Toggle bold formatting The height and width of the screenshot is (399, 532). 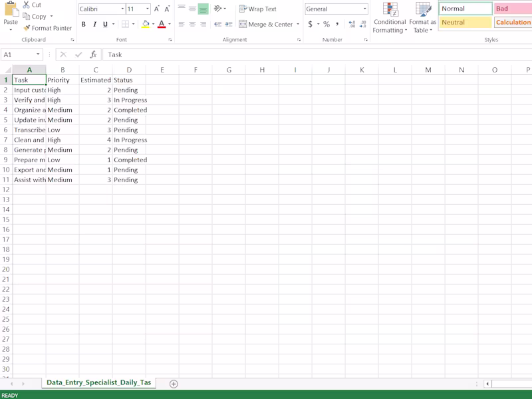tap(84, 23)
